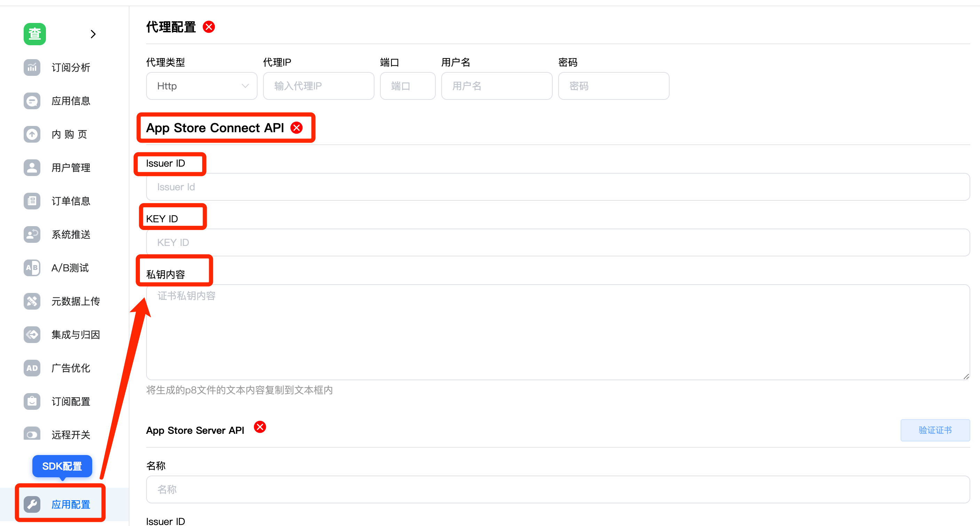Click the green search app icon at top

pyautogui.click(x=34, y=34)
